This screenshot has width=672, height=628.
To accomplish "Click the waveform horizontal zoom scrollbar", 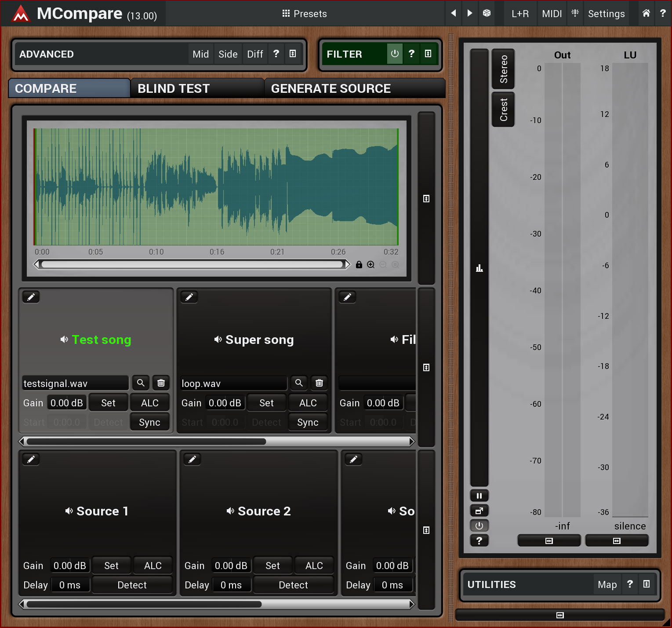I will [192, 264].
